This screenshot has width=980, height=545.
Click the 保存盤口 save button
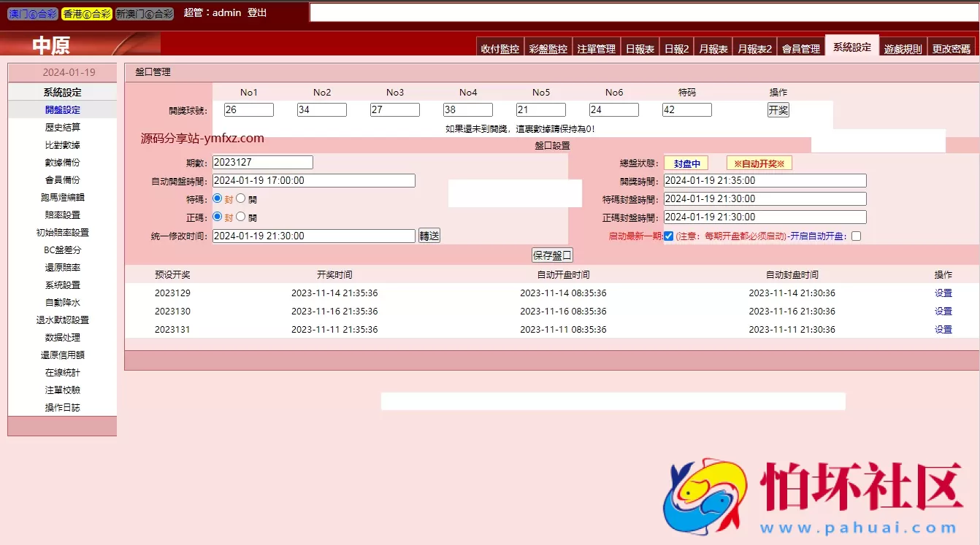[x=552, y=255]
